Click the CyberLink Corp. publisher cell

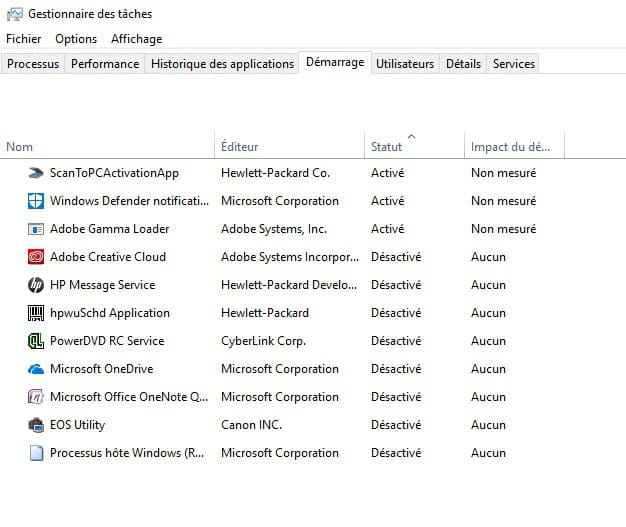[263, 341]
